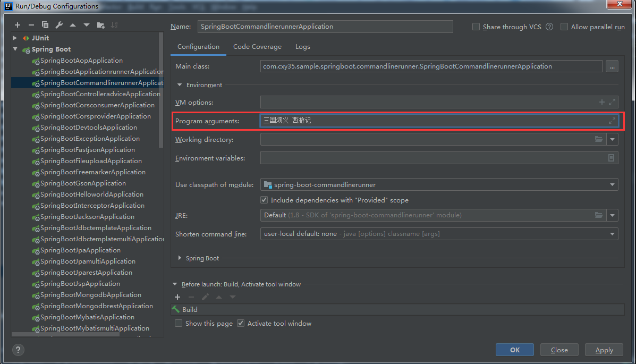
Task: Open the Use classpath of module dropdown
Action: click(x=613, y=185)
